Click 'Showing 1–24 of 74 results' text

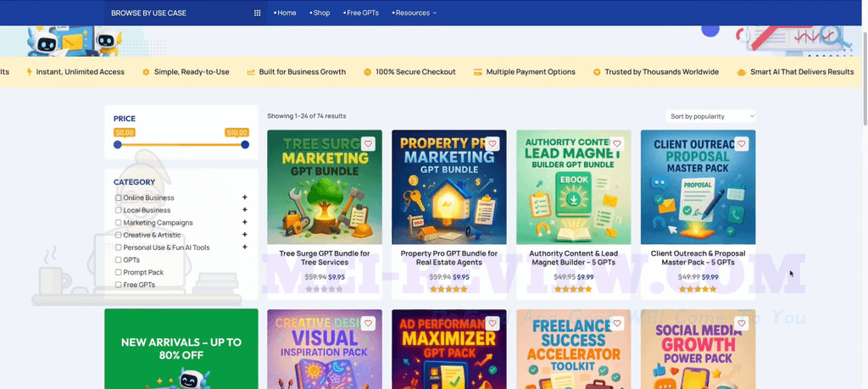307,116
